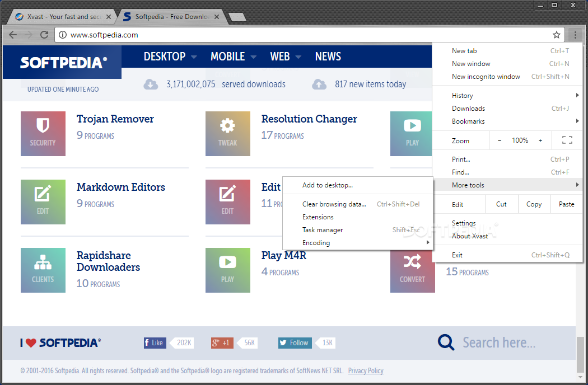Viewport: 588px width, 385px height.
Task: Open About Xvast
Action: click(507, 236)
